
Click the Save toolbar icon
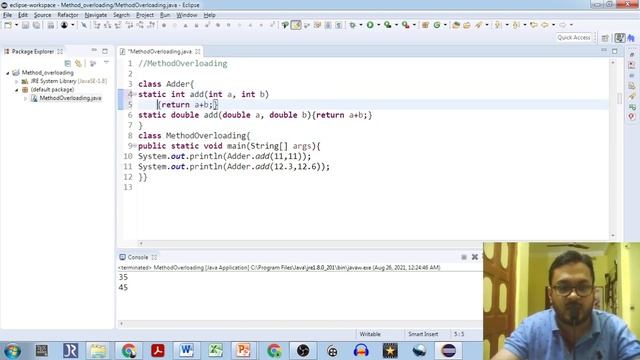(25, 25)
